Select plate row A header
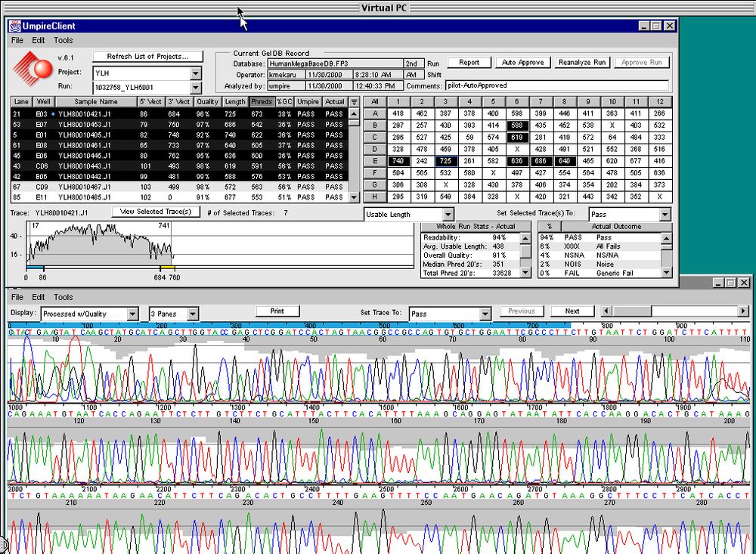The width and height of the screenshot is (756, 554). (375, 114)
